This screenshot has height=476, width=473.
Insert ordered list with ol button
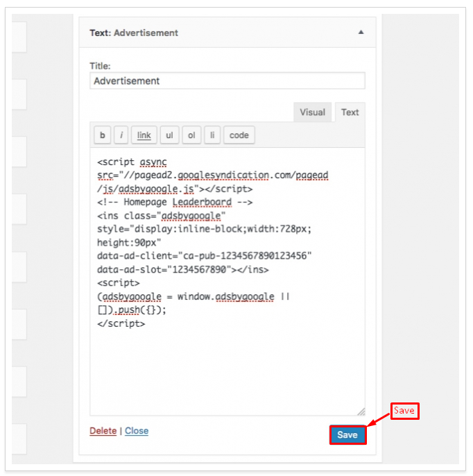click(x=191, y=135)
